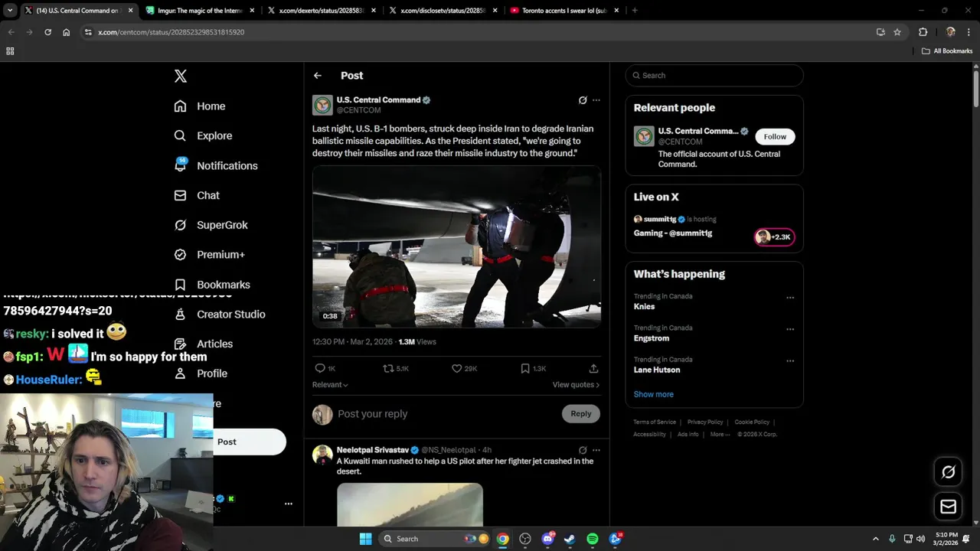Click the +2.3K listeners badge
980x551 pixels.
pyautogui.click(x=774, y=237)
